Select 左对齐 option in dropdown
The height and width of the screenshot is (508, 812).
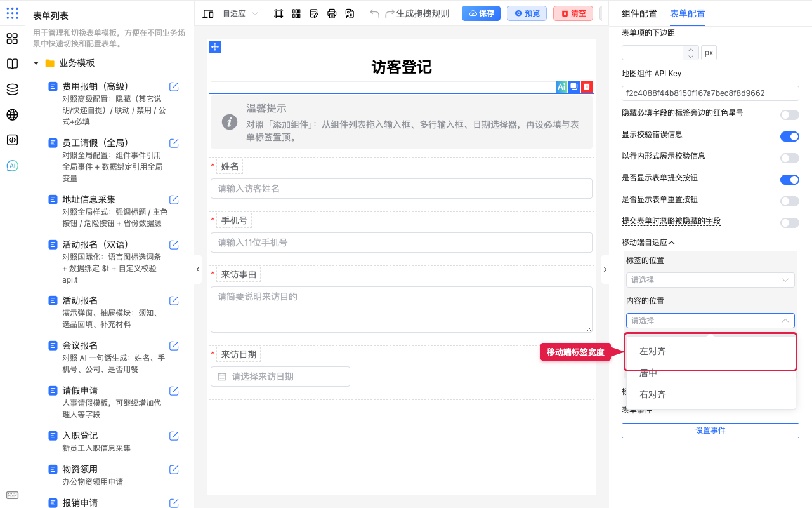pos(710,351)
